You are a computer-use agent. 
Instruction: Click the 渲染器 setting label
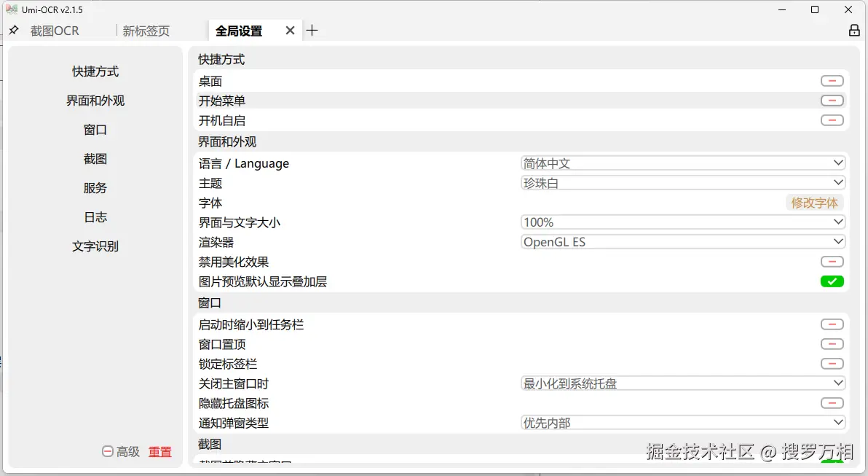tap(216, 242)
